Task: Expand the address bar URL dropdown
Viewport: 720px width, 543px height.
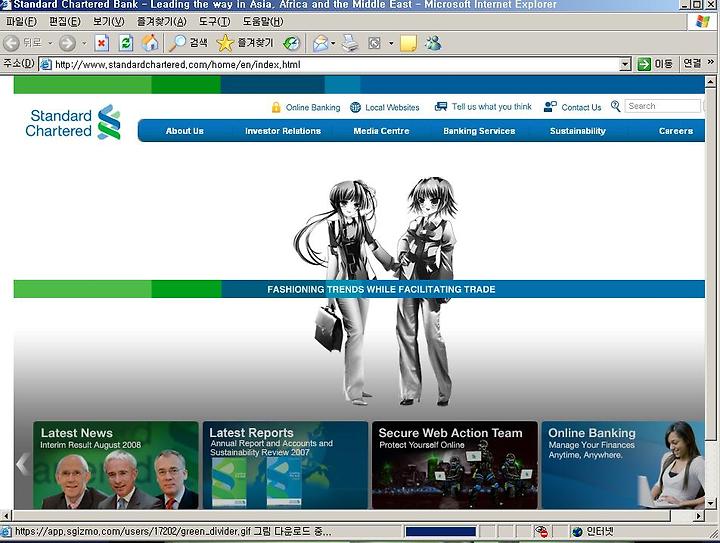Action: point(625,64)
